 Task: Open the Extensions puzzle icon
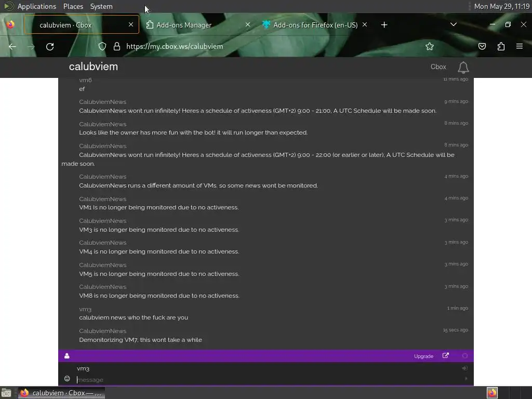(x=501, y=46)
